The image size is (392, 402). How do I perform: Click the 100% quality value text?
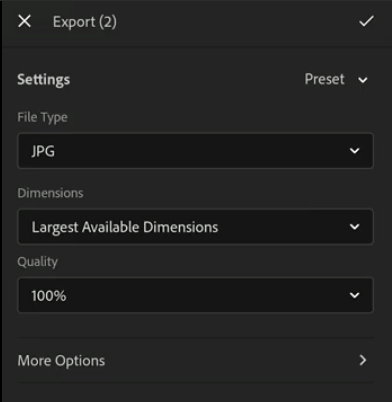[x=49, y=296]
